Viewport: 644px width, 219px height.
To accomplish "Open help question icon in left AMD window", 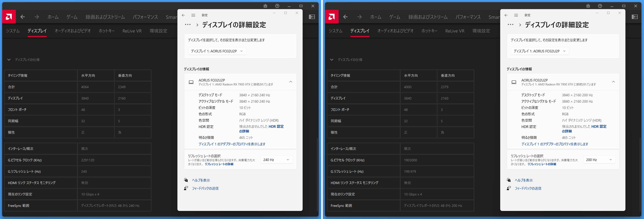I will (277, 6).
